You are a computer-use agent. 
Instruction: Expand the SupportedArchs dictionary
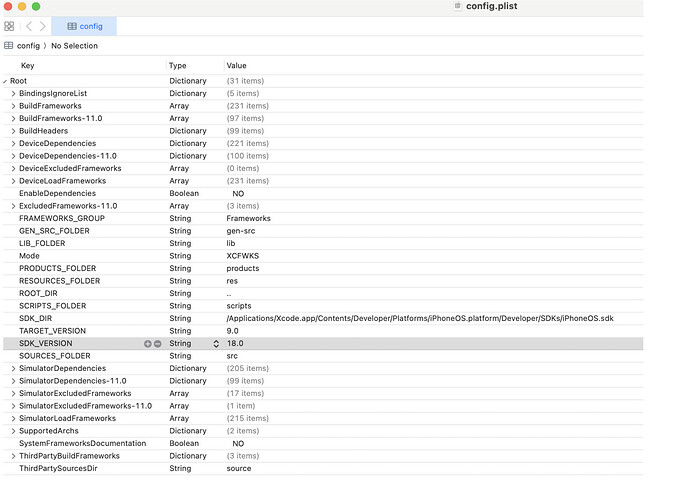pyautogui.click(x=13, y=431)
